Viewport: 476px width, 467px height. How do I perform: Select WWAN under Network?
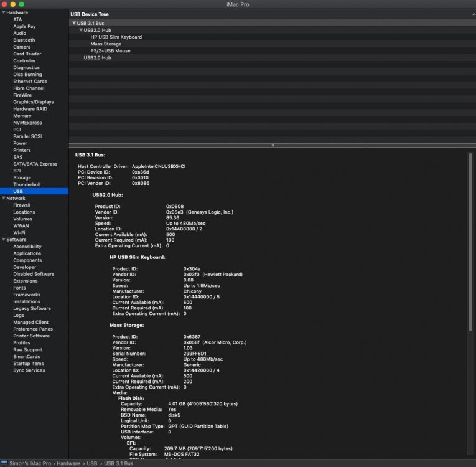coord(21,226)
